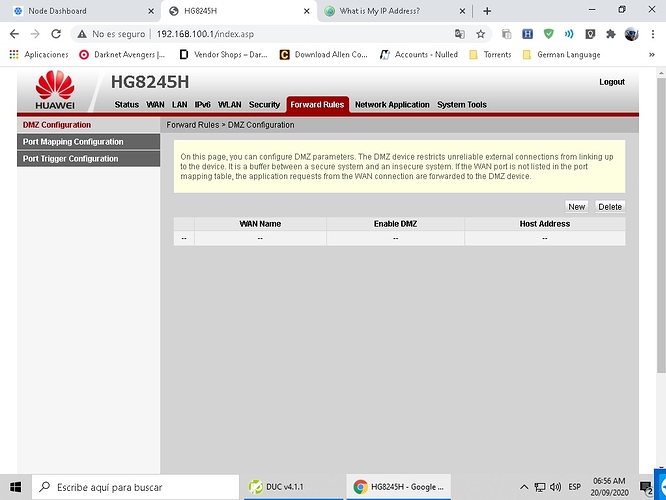Open the Chrome extensions puzzle icon
The width and height of the screenshot is (666, 500).
tap(610, 33)
